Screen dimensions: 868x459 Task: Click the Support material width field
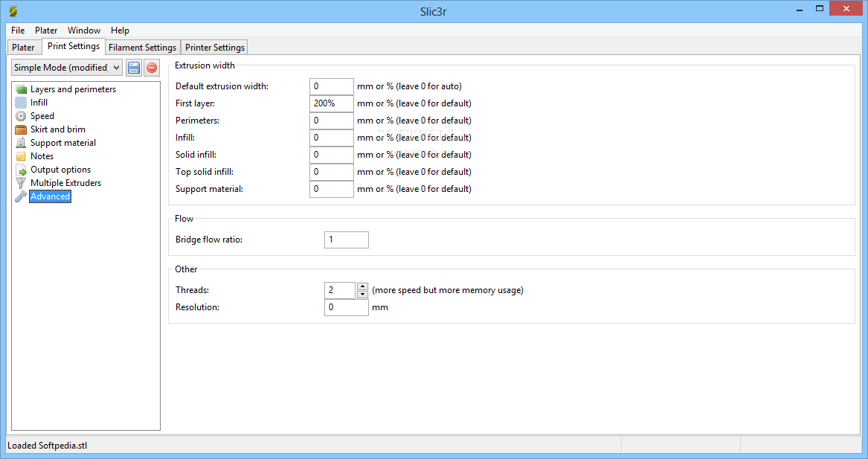[x=332, y=190]
